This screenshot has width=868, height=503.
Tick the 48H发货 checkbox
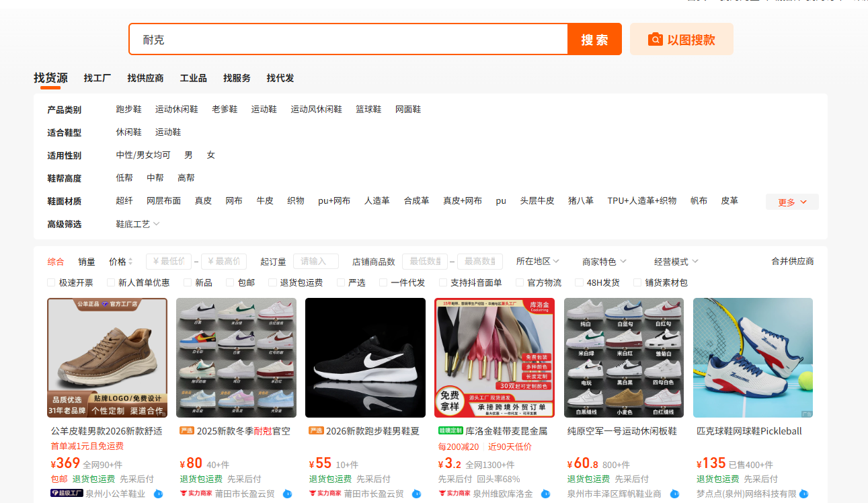click(579, 282)
